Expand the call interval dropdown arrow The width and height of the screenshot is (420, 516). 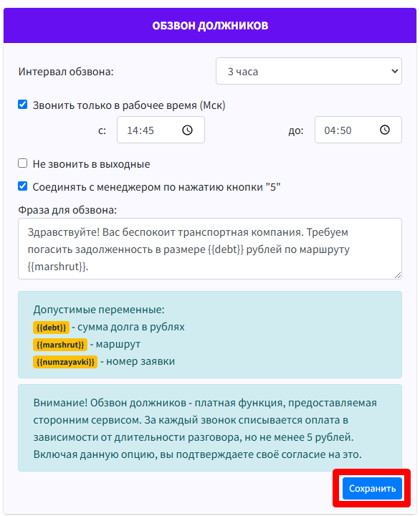394,71
